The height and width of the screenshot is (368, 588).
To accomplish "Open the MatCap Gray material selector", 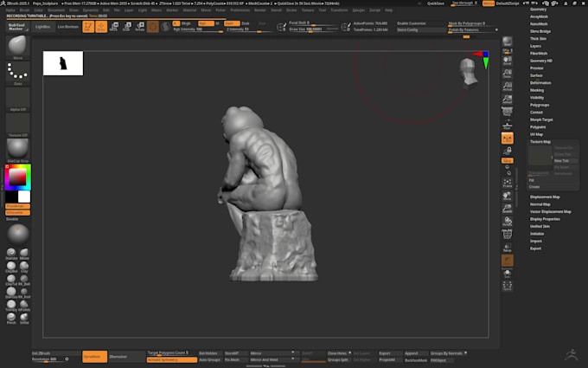I will [17, 151].
